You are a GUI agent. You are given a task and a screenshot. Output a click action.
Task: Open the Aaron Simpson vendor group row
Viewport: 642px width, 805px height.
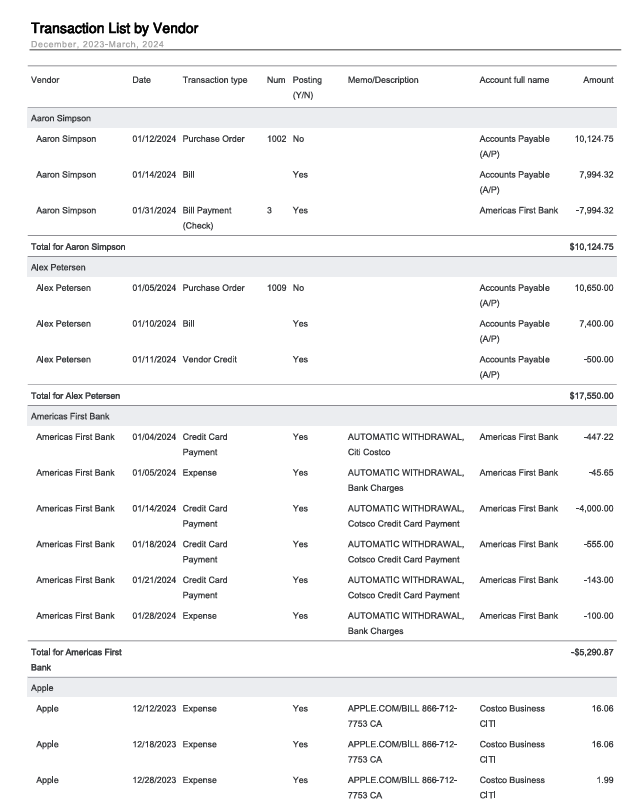[322, 118]
